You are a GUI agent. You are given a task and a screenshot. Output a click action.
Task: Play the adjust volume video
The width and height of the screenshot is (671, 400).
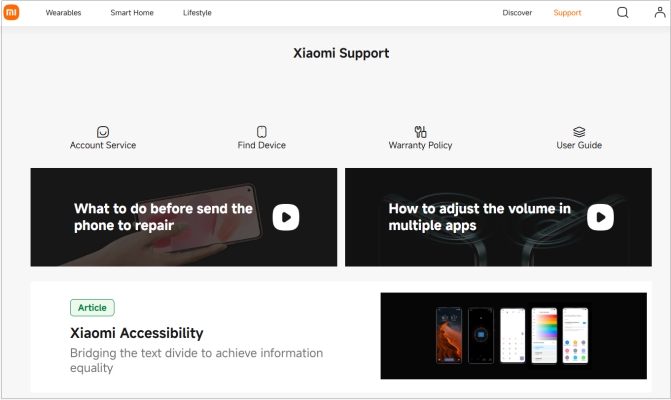pos(600,217)
